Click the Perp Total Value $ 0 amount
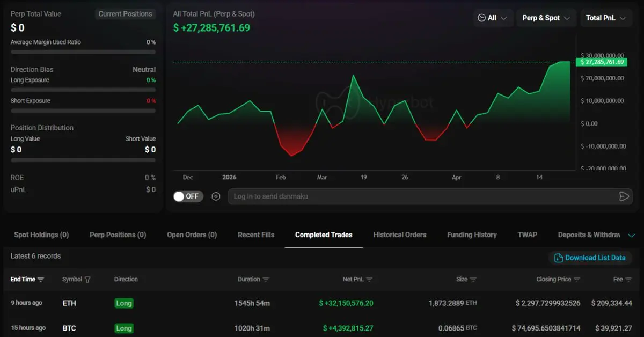Screen dimensions: 644x337 [x=18, y=28]
